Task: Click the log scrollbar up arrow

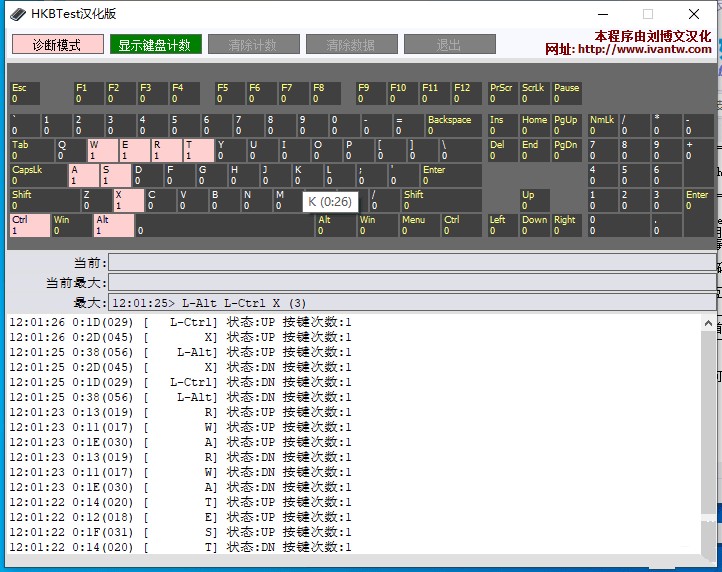Action: [x=708, y=323]
